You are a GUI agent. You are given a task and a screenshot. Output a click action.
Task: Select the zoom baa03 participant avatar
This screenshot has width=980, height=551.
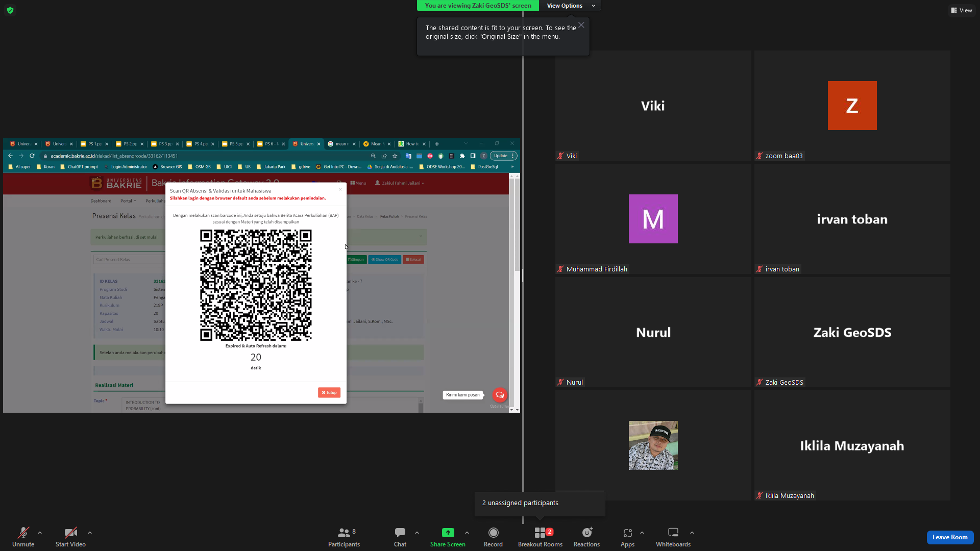coord(852,106)
